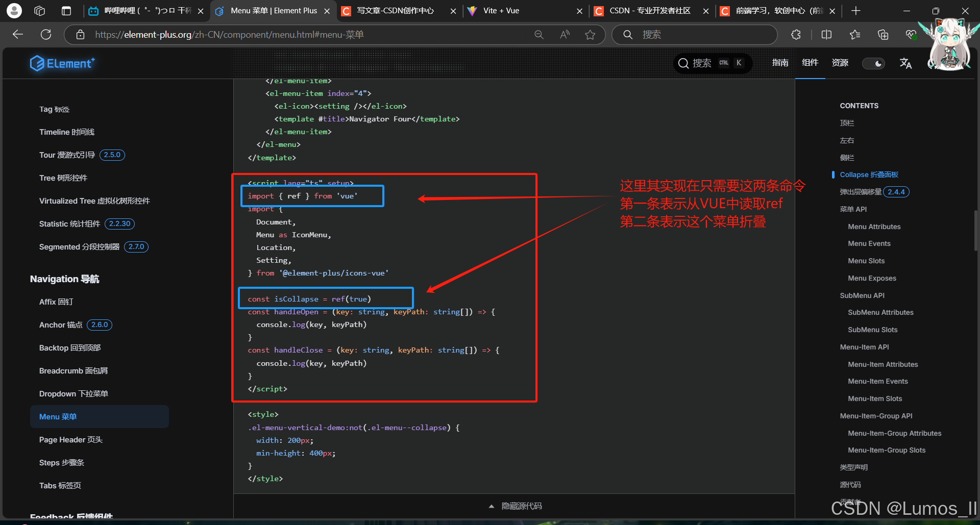Open Dropdown 下拉菜单 in sidebar

(73, 394)
